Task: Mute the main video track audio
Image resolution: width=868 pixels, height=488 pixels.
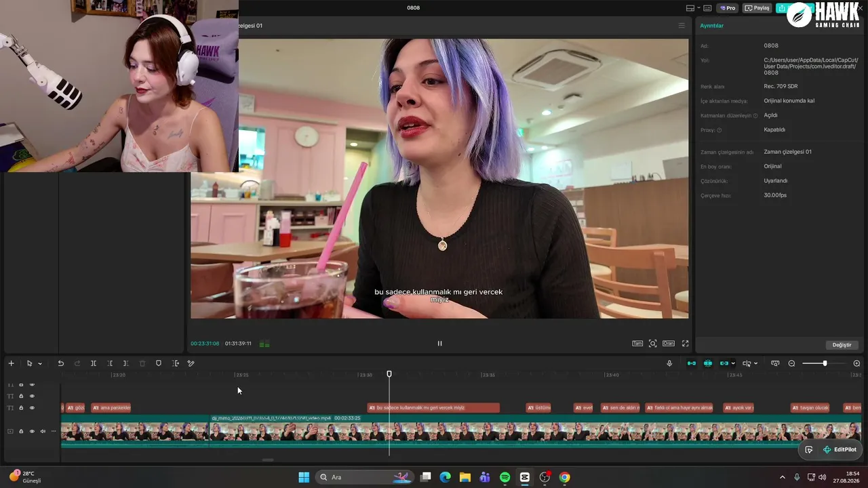Action: point(43,431)
